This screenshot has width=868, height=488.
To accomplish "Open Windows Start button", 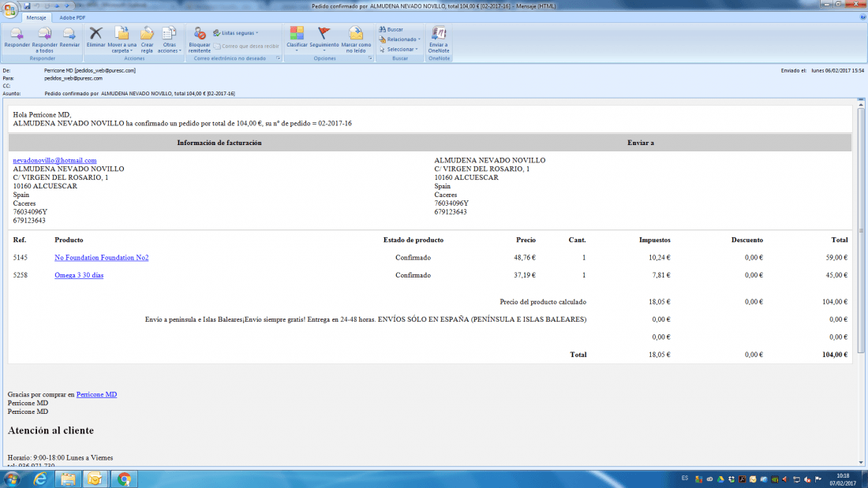I will (12, 479).
